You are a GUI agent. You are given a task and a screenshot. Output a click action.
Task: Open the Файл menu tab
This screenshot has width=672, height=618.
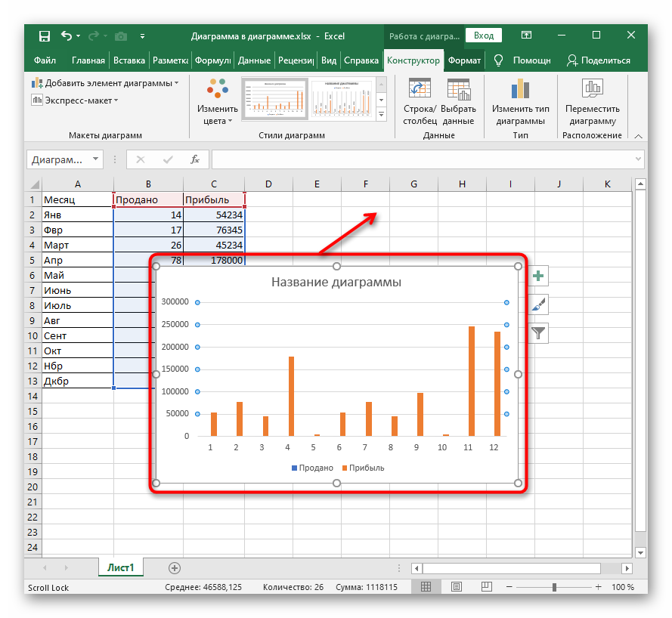[45, 60]
